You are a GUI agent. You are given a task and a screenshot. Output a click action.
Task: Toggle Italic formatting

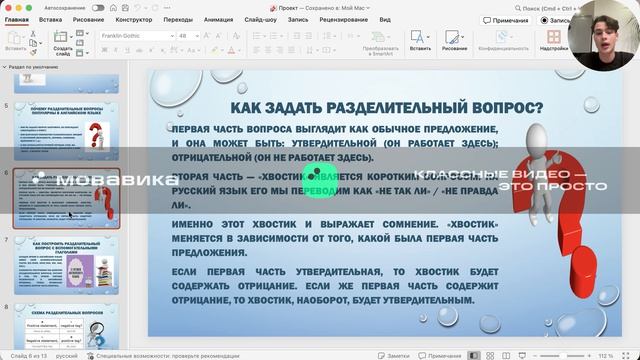click(x=116, y=50)
